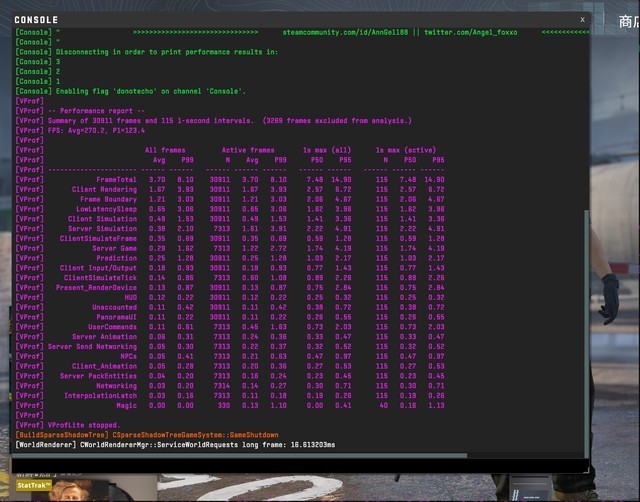Close the console window with the X
The width and height of the screenshot is (640, 502).
pyautogui.click(x=582, y=20)
